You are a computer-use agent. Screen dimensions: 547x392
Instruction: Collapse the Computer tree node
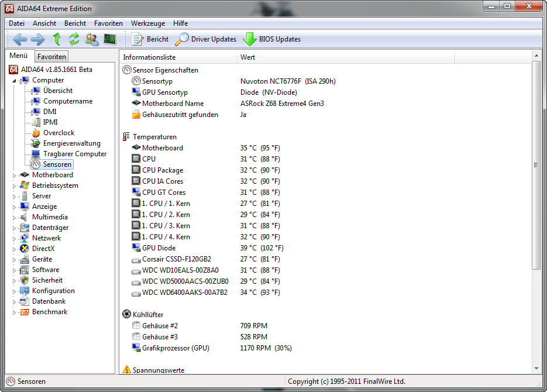point(14,81)
